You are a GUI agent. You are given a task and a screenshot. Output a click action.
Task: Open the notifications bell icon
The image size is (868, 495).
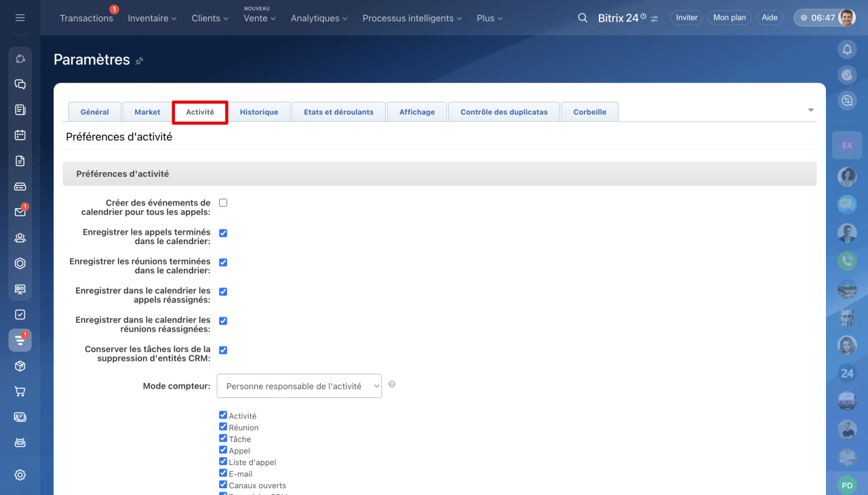click(x=847, y=49)
